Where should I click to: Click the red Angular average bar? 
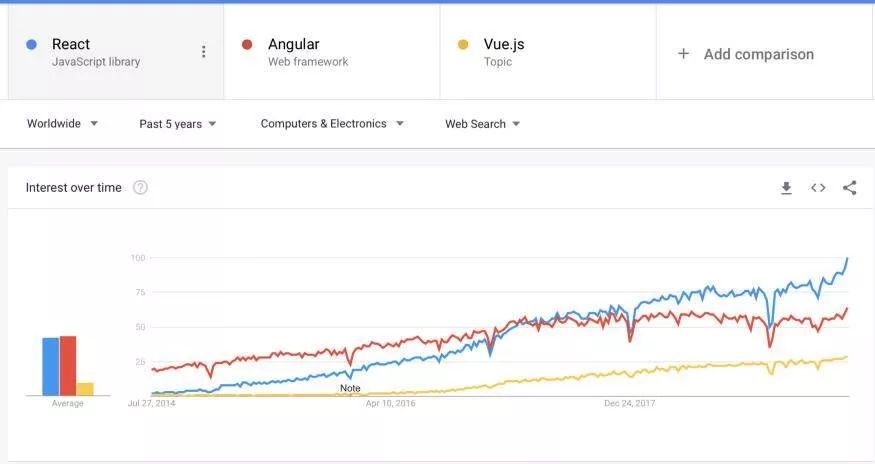(68, 366)
